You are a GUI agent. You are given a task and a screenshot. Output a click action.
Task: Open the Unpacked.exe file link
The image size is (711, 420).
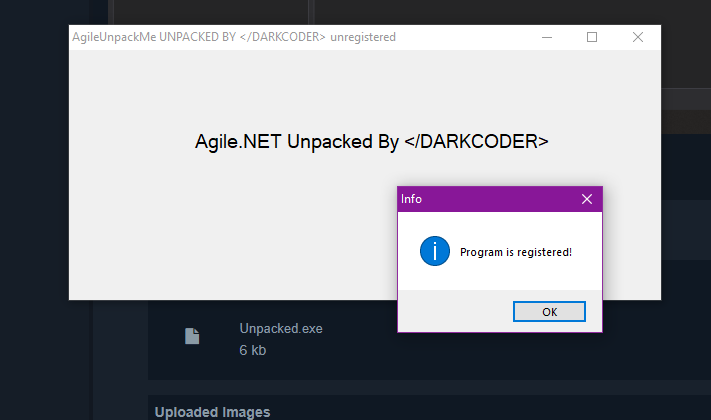281,328
